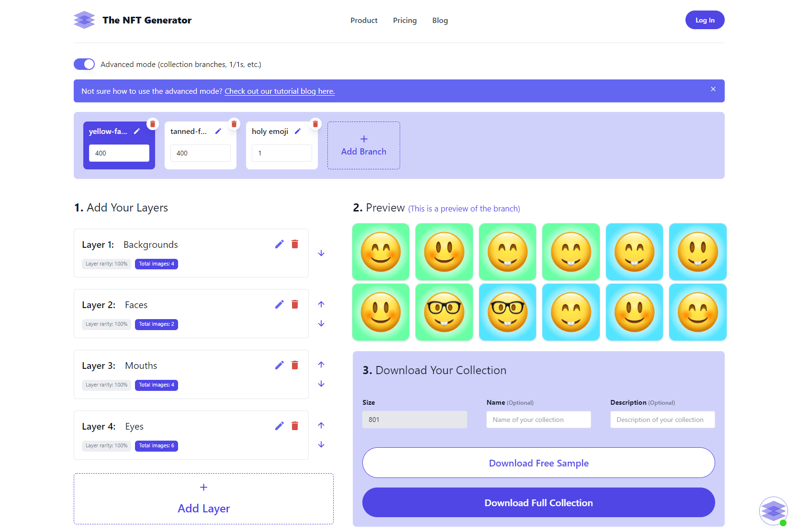Click Faces Total images: 2 badge
Screen dimensions: 797x532
(x=157, y=324)
